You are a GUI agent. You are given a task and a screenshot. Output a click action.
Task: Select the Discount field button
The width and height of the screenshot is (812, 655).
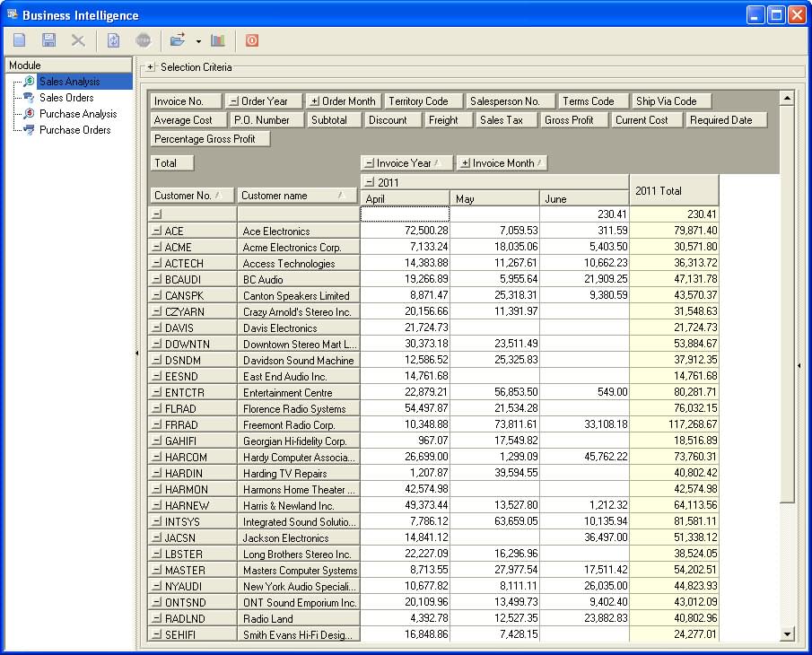click(x=392, y=120)
